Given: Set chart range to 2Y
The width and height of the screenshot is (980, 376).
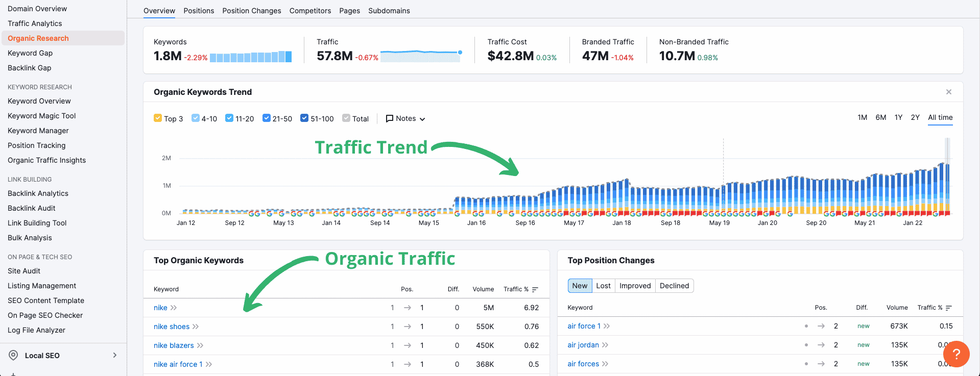Looking at the screenshot, I should [x=915, y=117].
